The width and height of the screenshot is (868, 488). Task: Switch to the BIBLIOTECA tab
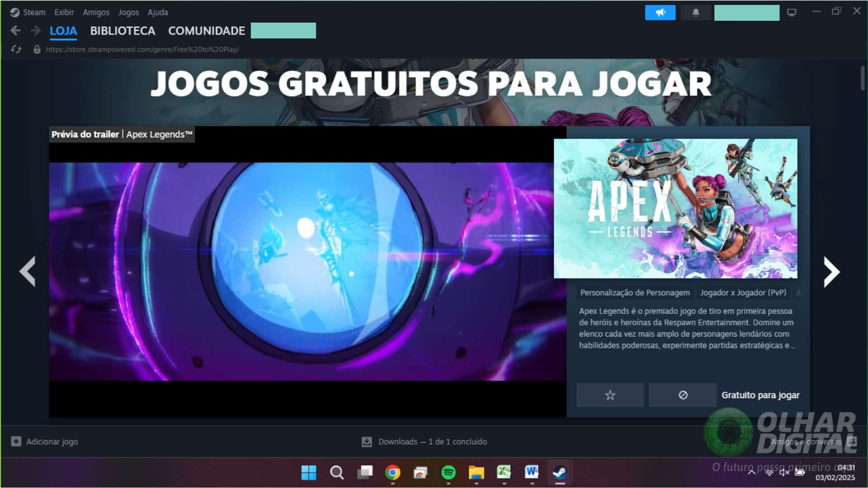123,31
